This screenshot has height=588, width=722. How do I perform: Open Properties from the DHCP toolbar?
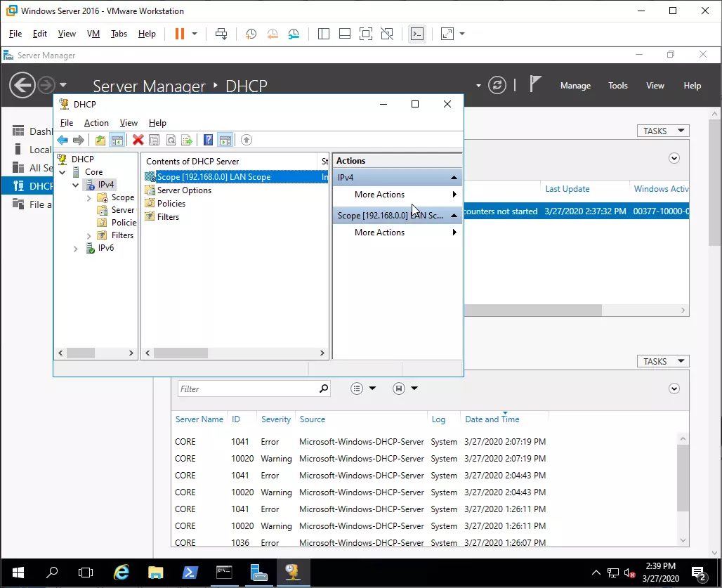[155, 140]
